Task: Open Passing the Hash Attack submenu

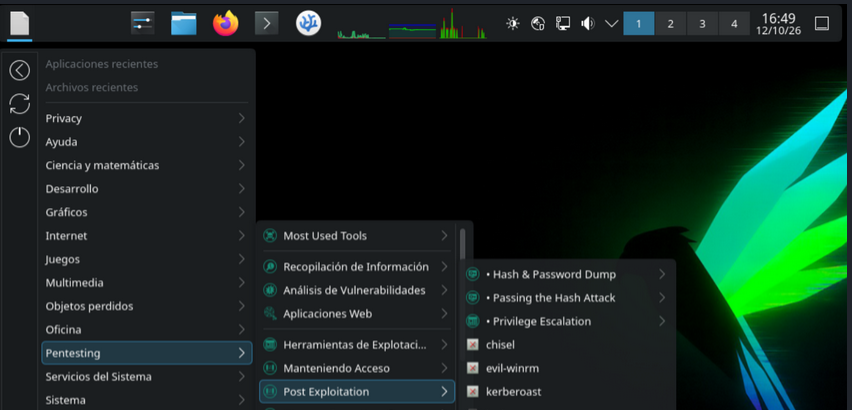Action: [567, 298]
